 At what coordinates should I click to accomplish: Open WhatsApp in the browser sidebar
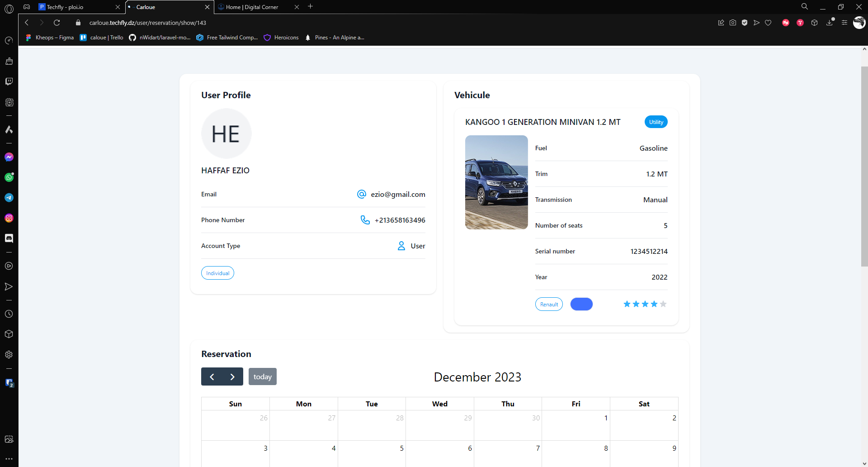point(9,177)
